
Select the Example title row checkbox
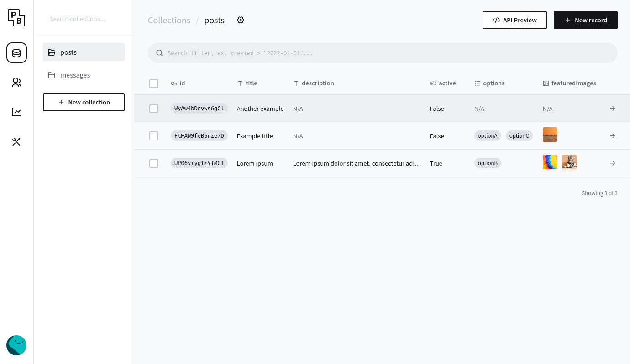[x=154, y=136]
